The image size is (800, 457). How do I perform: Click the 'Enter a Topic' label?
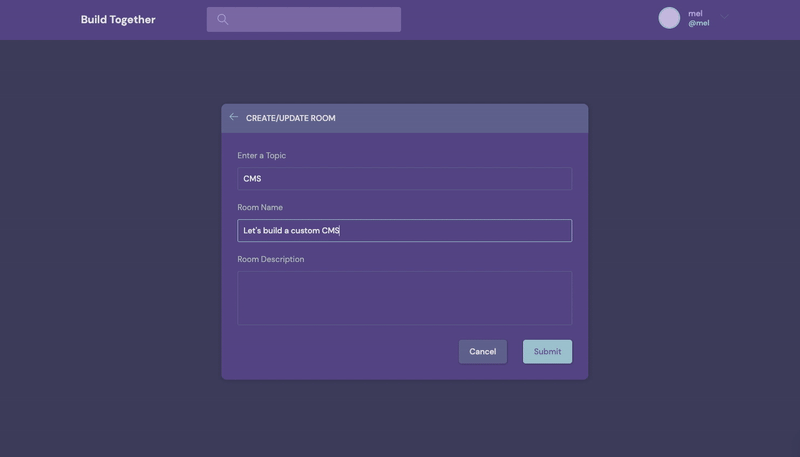(x=262, y=156)
